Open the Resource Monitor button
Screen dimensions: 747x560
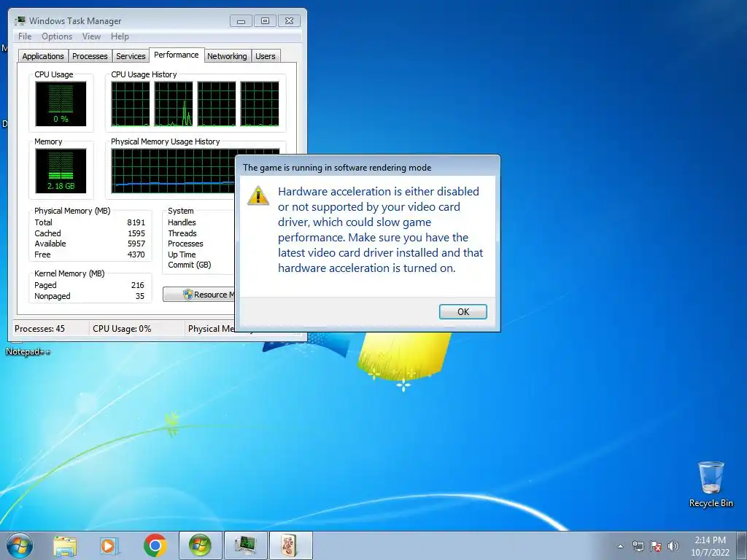tap(199, 295)
